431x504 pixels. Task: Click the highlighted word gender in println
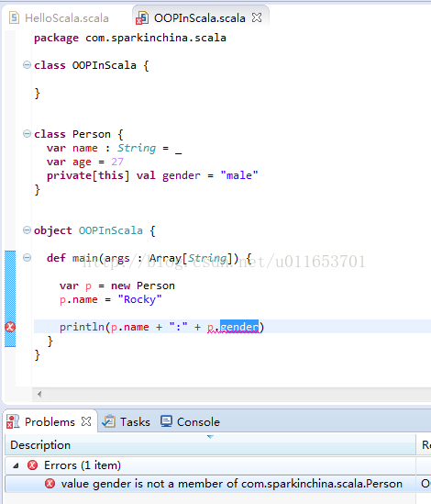(x=239, y=327)
